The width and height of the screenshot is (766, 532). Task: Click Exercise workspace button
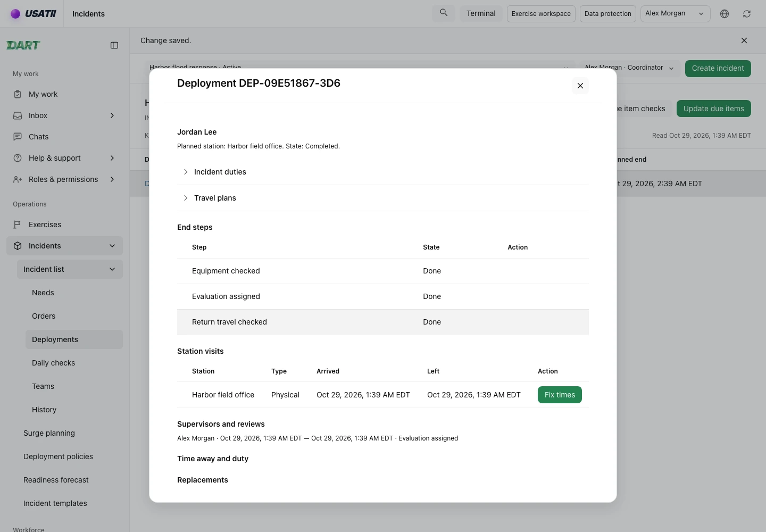[x=541, y=14]
